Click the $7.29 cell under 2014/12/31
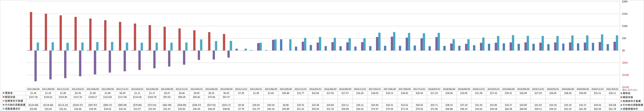This screenshot has height=111, width=644. (241, 93)
